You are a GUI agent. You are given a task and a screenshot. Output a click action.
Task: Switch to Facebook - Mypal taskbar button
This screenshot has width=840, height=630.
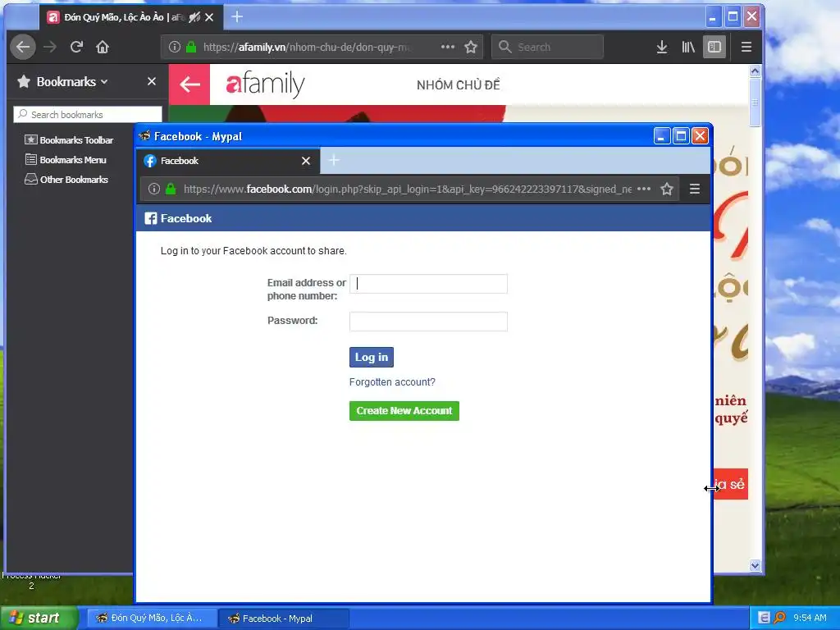[x=284, y=619]
